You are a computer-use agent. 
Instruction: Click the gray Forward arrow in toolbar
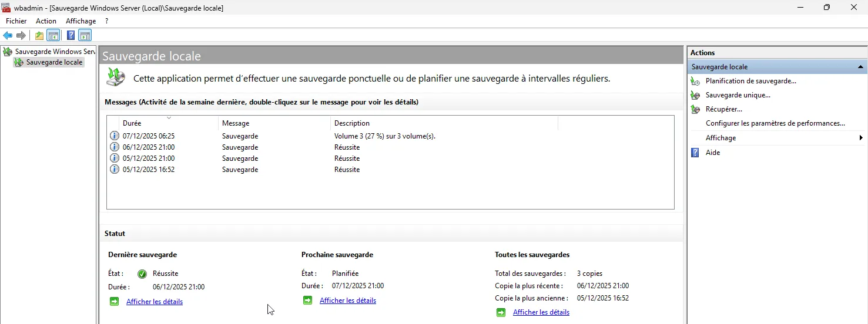pos(21,35)
